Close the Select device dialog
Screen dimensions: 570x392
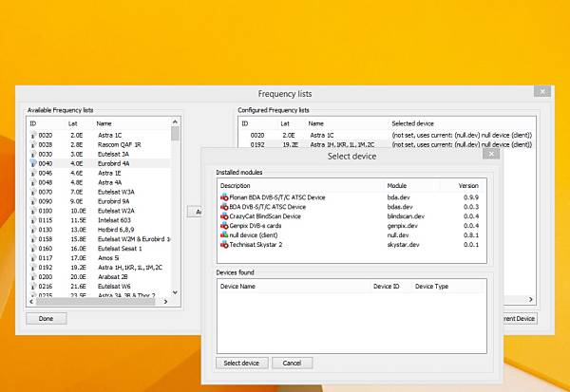click(491, 154)
